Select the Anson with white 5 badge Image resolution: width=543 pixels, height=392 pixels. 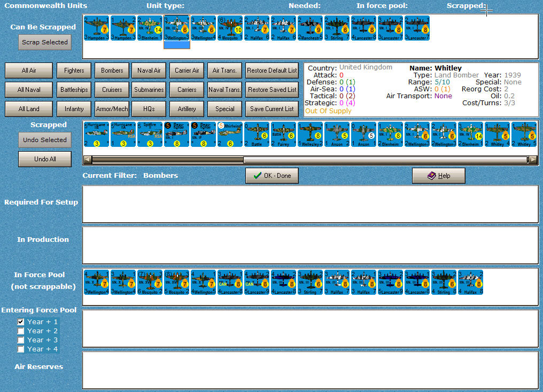[x=363, y=134]
